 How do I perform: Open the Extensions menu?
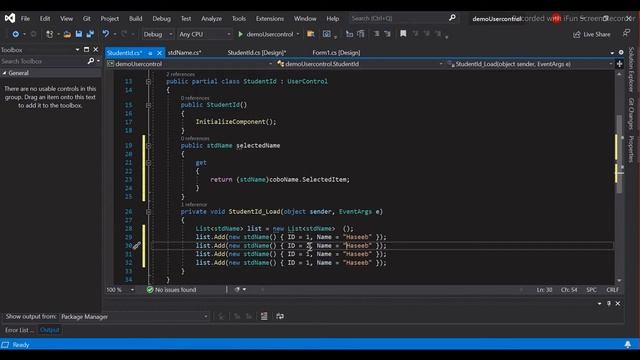click(x=270, y=18)
